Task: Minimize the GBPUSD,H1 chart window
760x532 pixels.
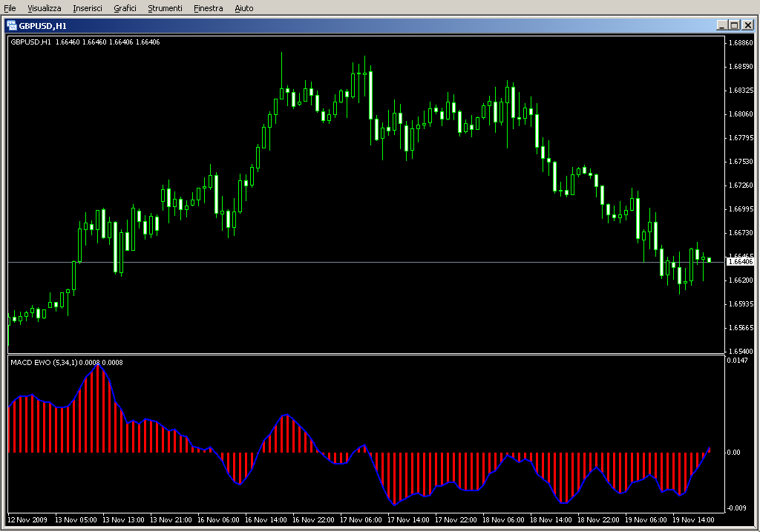Action: [721, 24]
